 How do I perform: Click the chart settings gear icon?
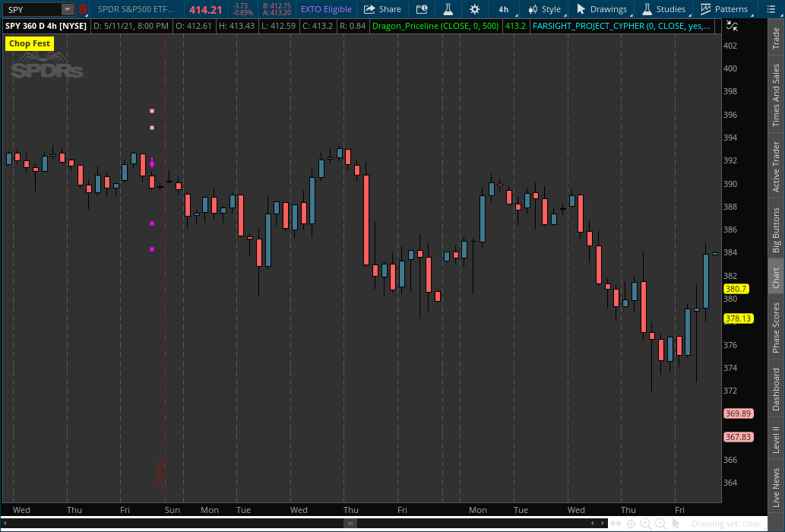tap(475, 9)
